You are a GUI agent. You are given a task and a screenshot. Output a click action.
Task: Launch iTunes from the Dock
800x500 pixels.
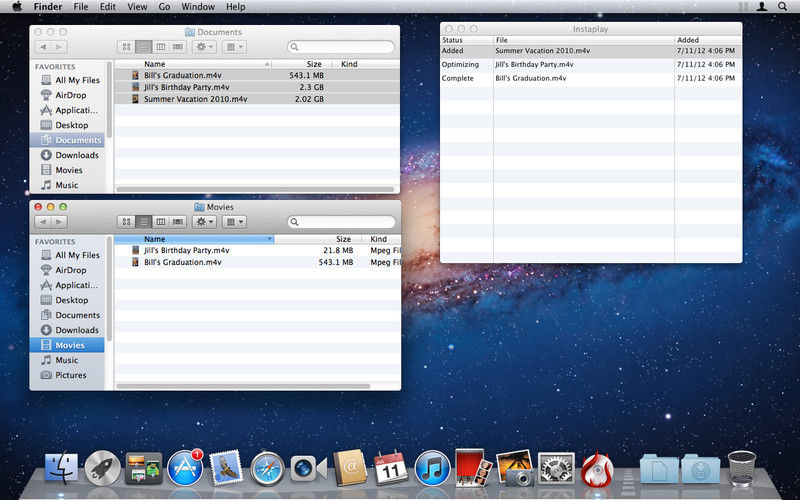pos(432,468)
